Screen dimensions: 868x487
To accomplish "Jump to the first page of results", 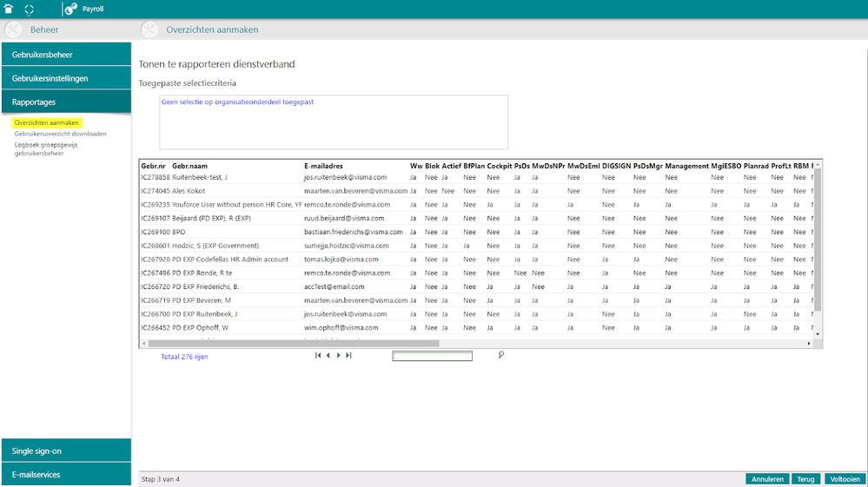I will click(x=318, y=355).
